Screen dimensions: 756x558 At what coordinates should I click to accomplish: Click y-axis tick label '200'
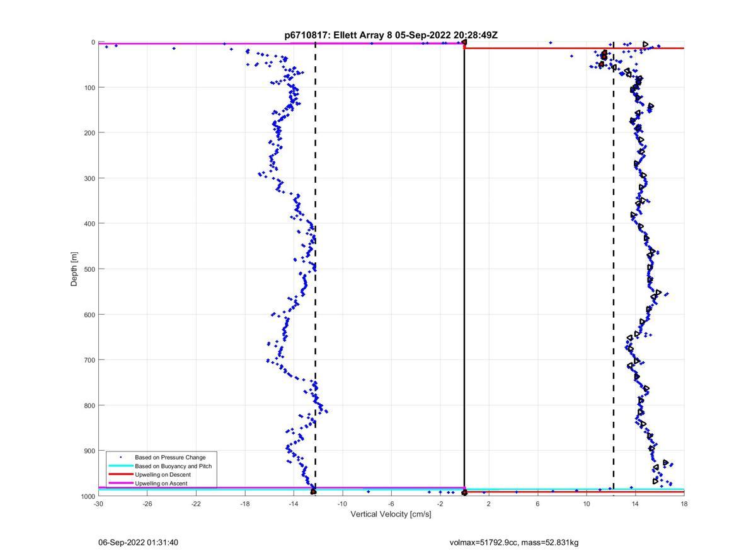(x=89, y=133)
